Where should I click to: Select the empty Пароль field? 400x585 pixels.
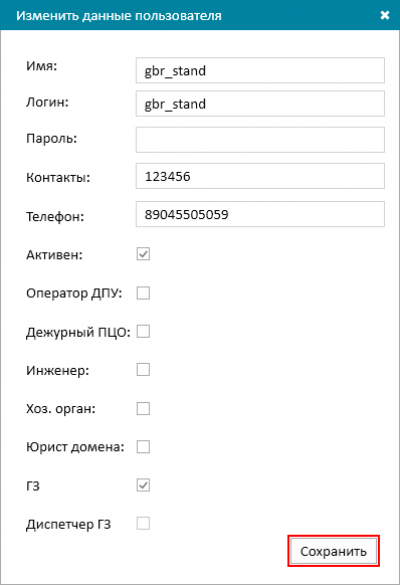pos(260,140)
